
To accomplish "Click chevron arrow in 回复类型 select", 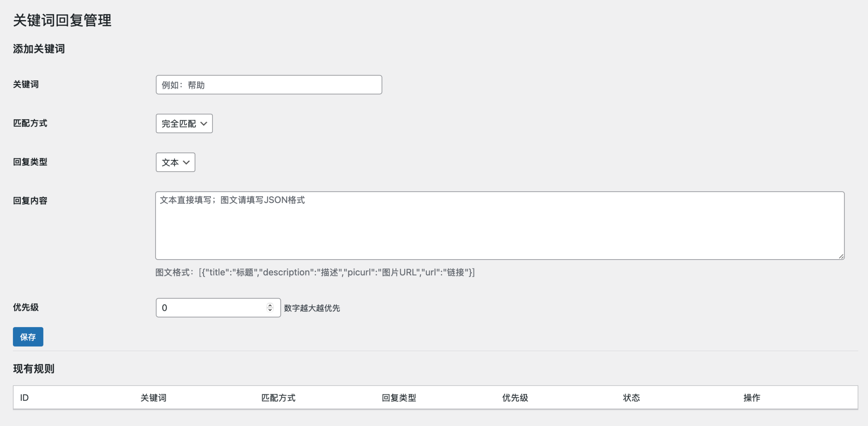I will tap(186, 162).
